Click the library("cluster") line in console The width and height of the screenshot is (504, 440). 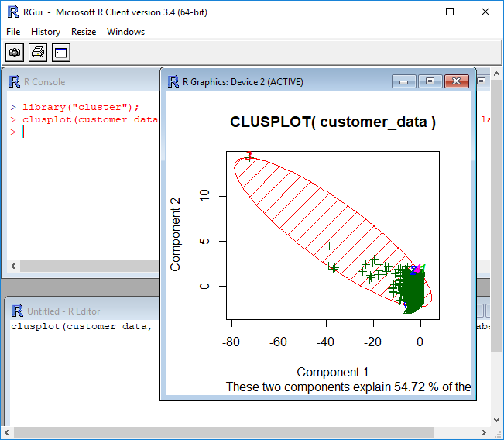(x=81, y=107)
